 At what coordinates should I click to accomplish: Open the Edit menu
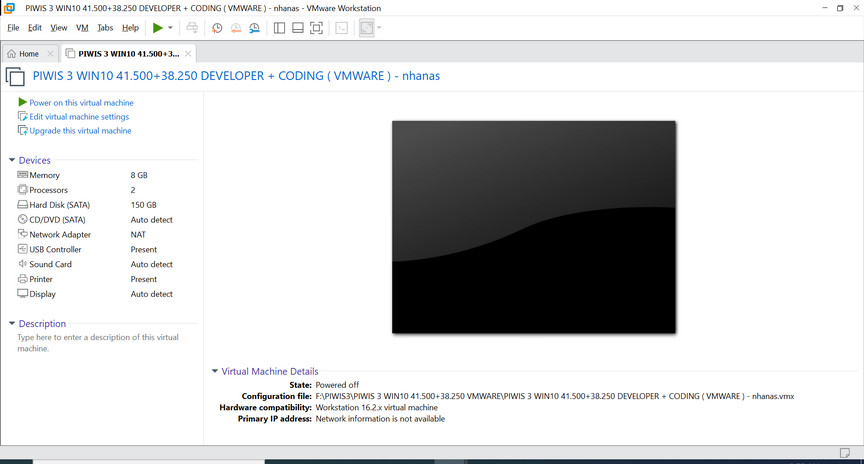35,28
